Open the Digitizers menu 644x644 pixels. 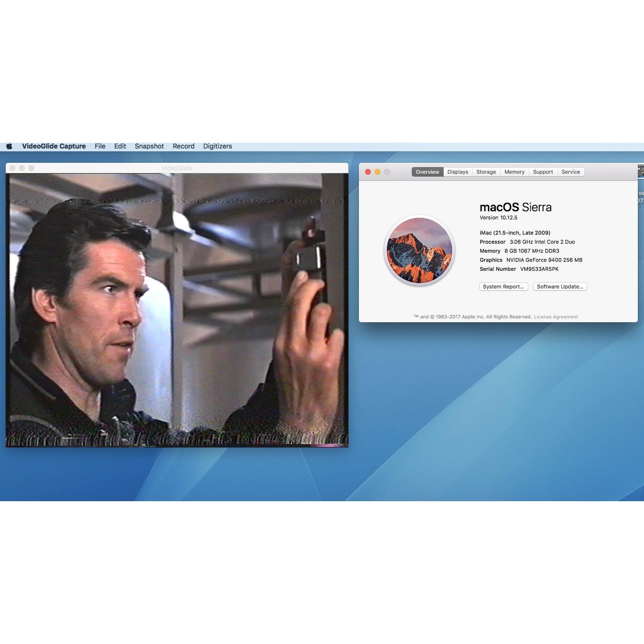coord(218,147)
